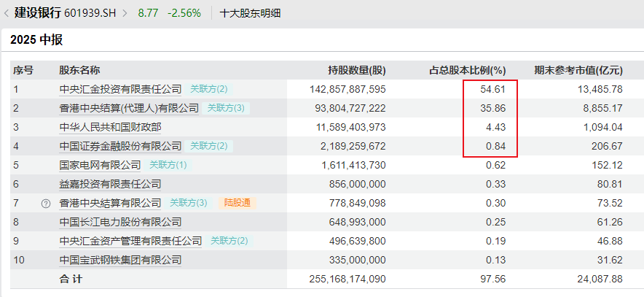Screen dimensions: 644x297
Task: Click share count 1,611,413,730
Action: [x=353, y=166]
